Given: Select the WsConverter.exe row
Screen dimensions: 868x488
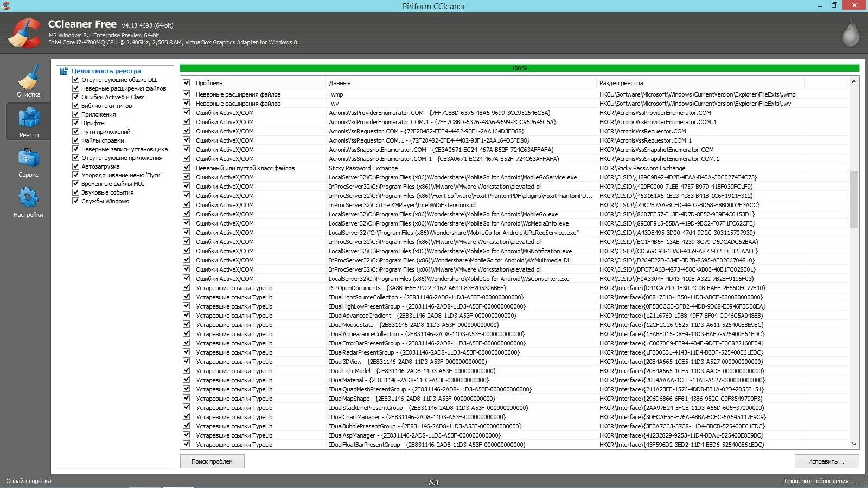Looking at the screenshot, I should pyautogui.click(x=515, y=279).
